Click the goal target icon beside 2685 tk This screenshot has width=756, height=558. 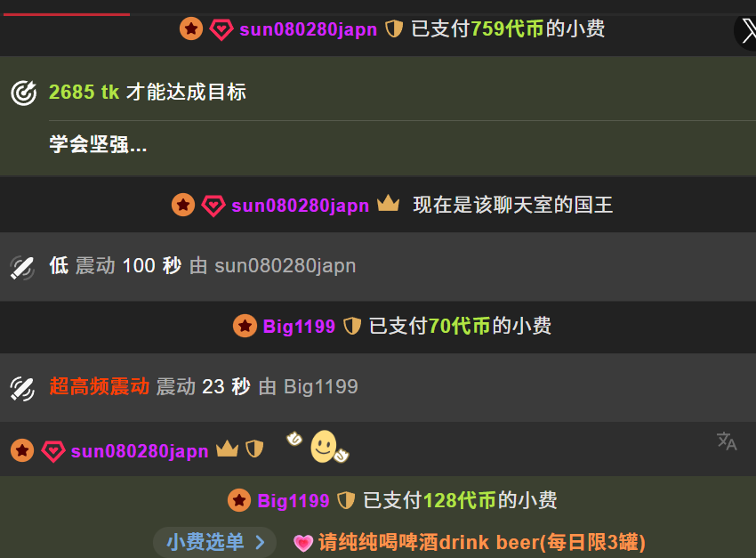(24, 93)
